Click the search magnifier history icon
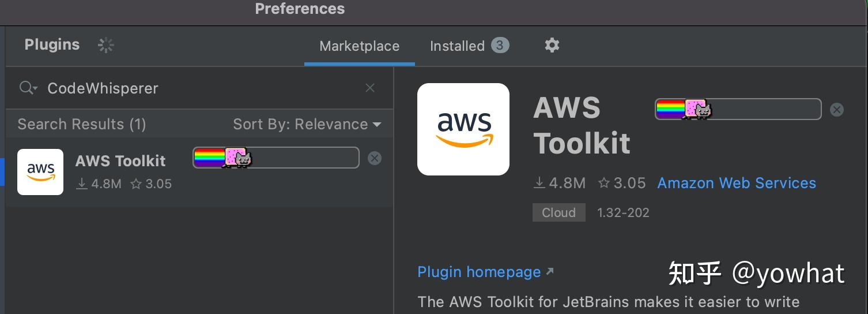The image size is (868, 314). coord(28,88)
